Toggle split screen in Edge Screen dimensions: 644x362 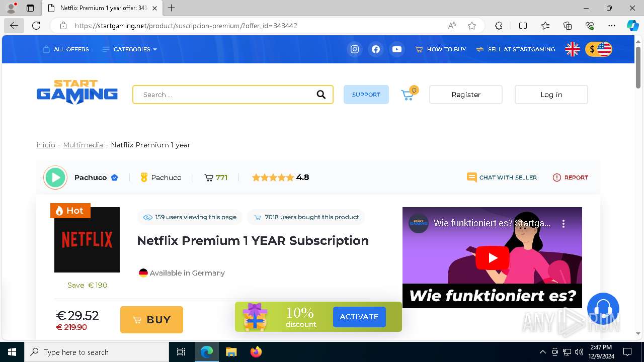point(523,26)
